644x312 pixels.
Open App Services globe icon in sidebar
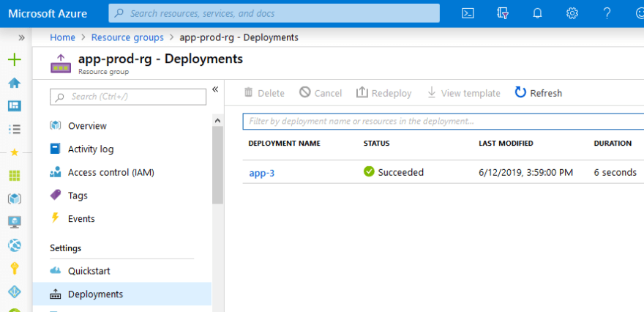point(15,245)
